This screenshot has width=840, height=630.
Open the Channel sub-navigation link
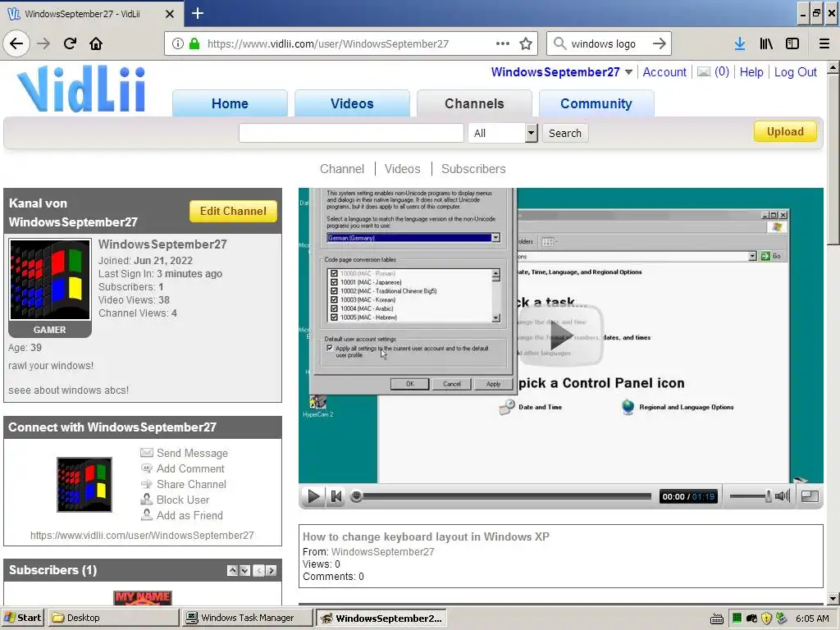point(342,169)
